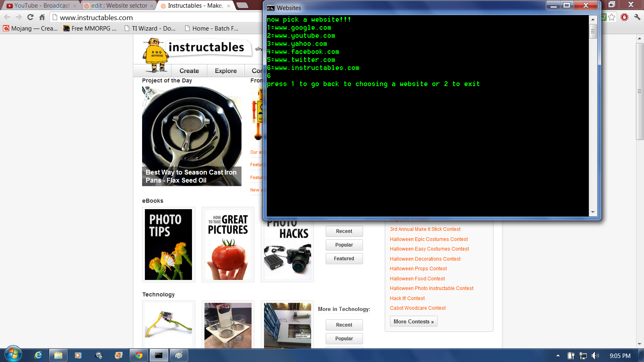Viewport: 644px width, 362px height.
Task: Switch to the YouTube - Broadcast tab
Action: (x=41, y=6)
